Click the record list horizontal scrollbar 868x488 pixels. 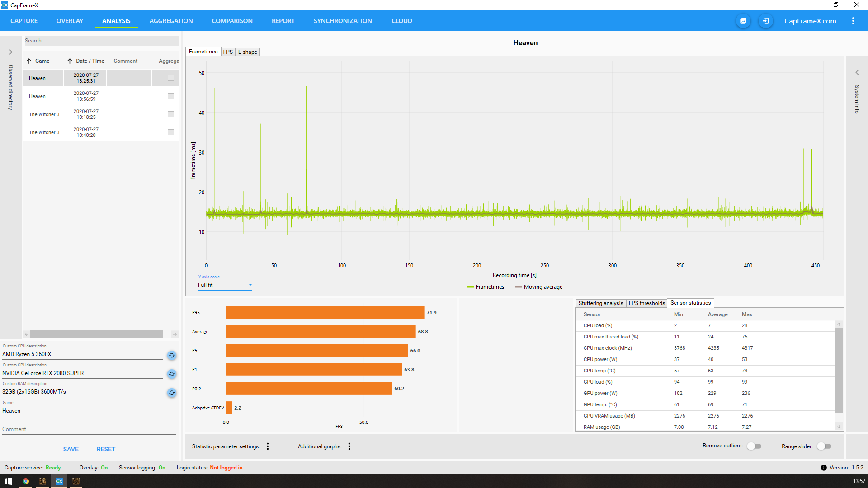pyautogui.click(x=97, y=334)
